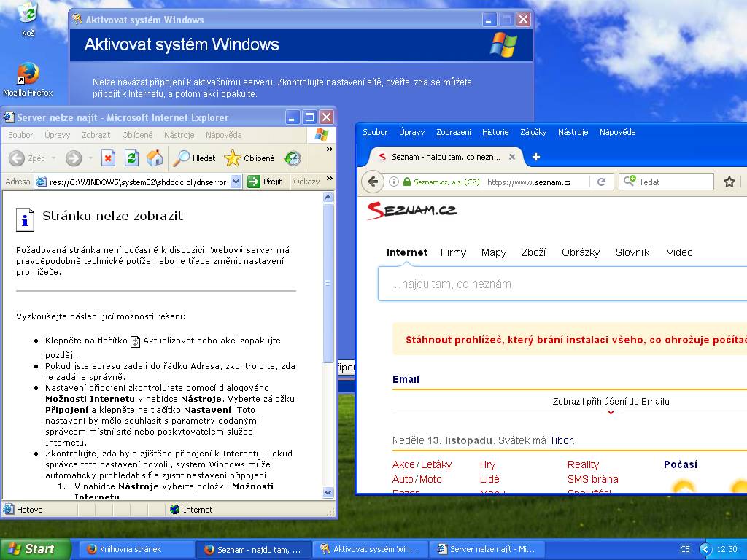The image size is (747, 560).
Task: Reload the Seznam page in Firefox
Action: [601, 182]
